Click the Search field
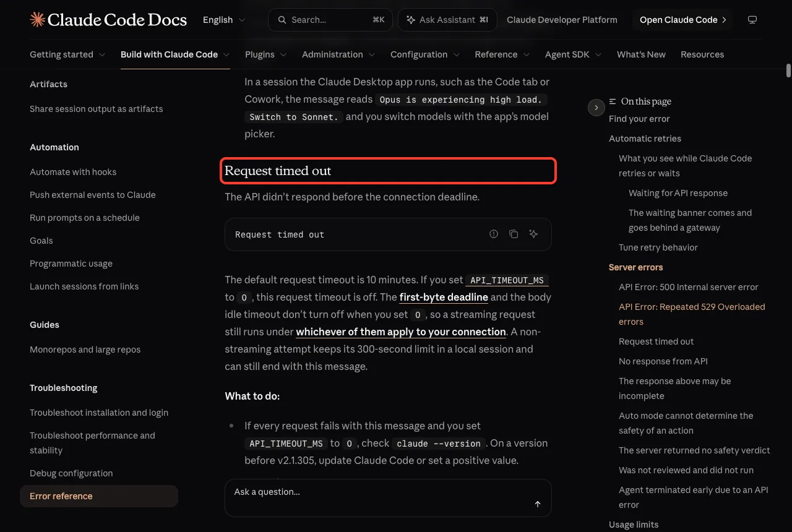Image resolution: width=792 pixels, height=532 pixels. (x=330, y=20)
